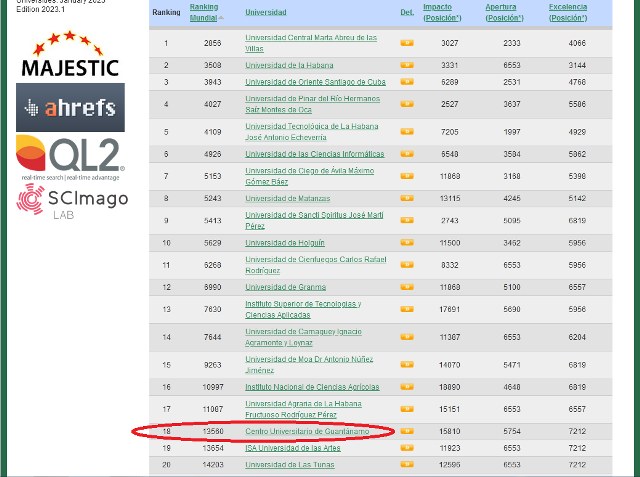Select Apertura value 4648
The width and height of the screenshot is (640, 477).
512,387
